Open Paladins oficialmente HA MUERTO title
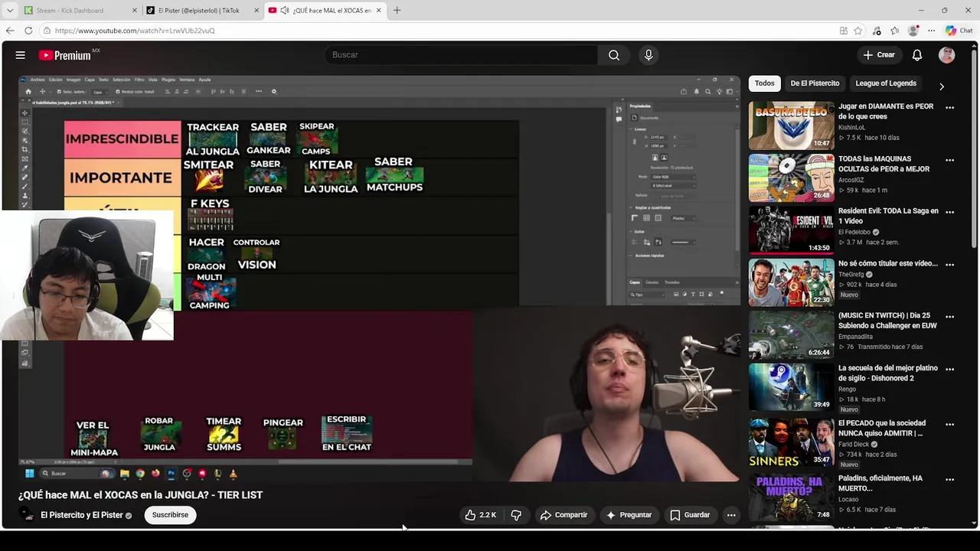Image resolution: width=980 pixels, height=551 pixels. [x=880, y=483]
